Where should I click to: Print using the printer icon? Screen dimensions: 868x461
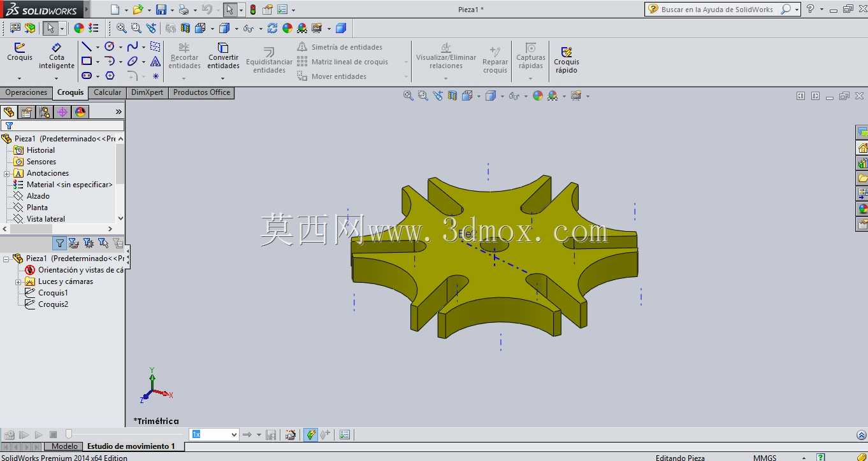tap(184, 10)
